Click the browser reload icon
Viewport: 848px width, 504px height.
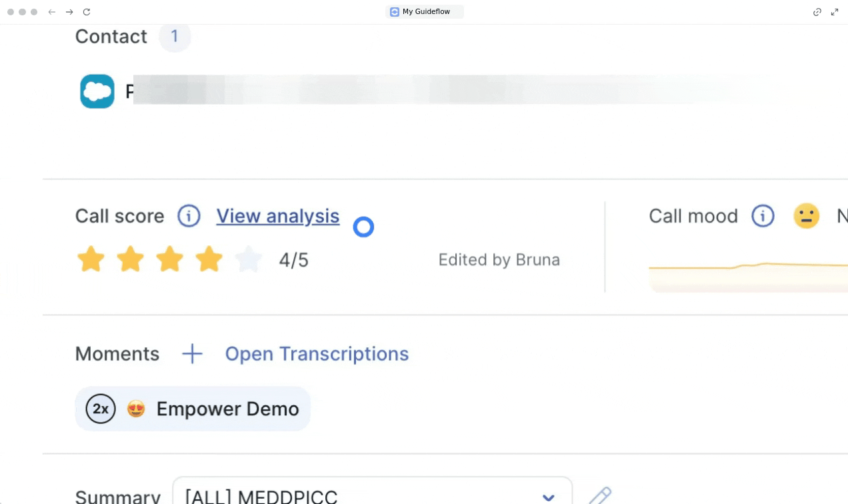coord(87,12)
